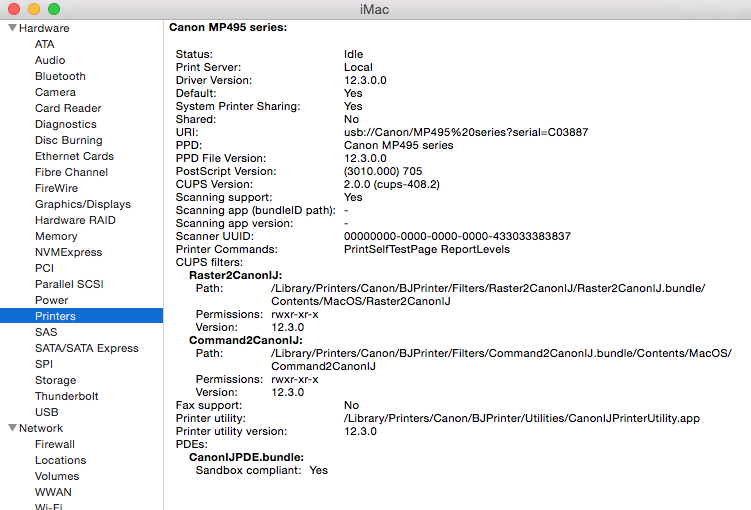Select Memory in the sidebar
This screenshot has width=751, height=510.
(56, 236)
